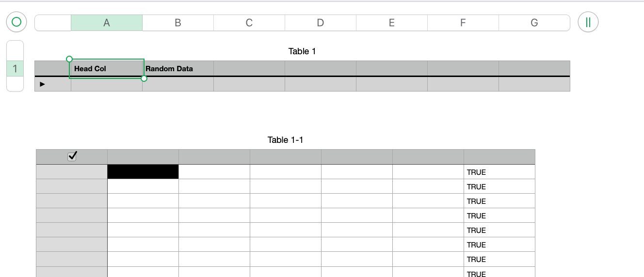
Task: Select the Random Data header cell
Action: [x=178, y=69]
